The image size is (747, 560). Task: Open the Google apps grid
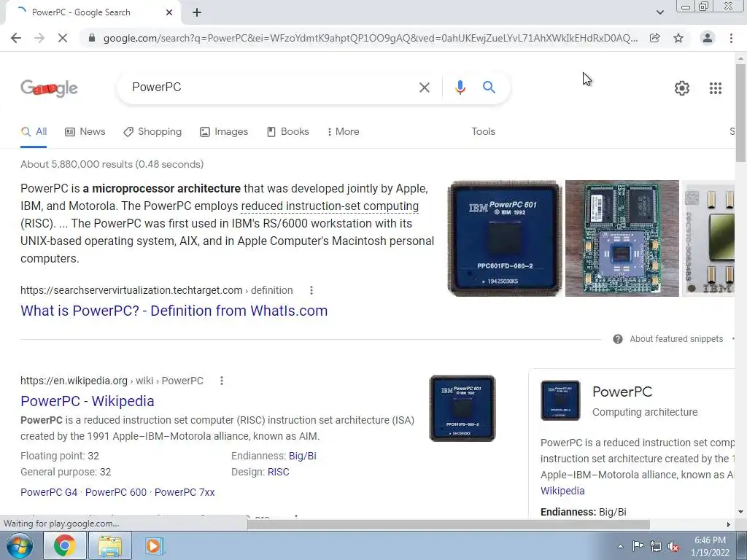(716, 88)
